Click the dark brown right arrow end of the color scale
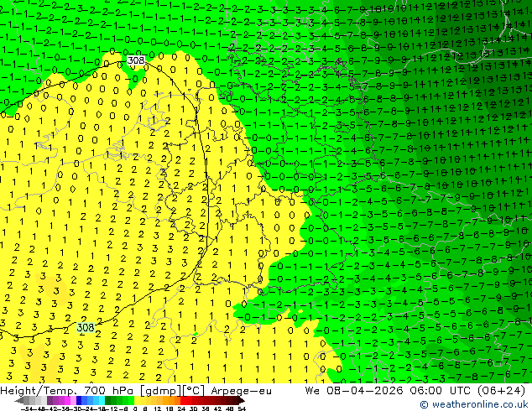Screen dimensions: 532x411 click(242, 400)
